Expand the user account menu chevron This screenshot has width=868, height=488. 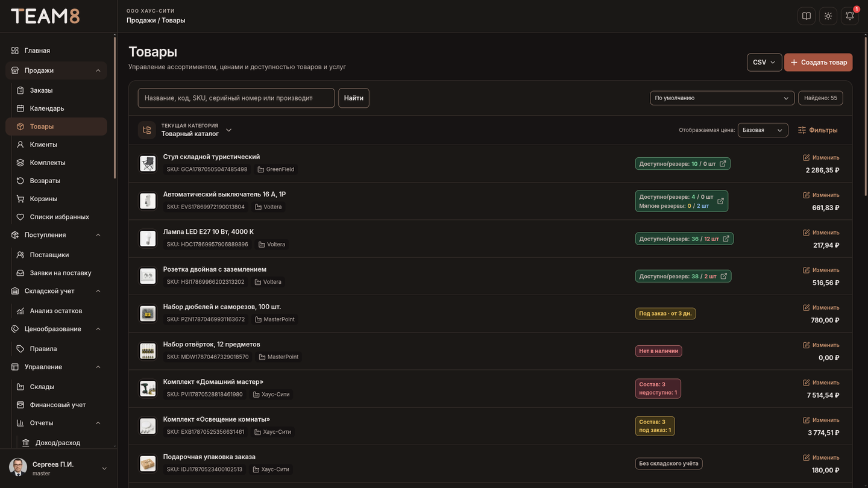(x=104, y=469)
